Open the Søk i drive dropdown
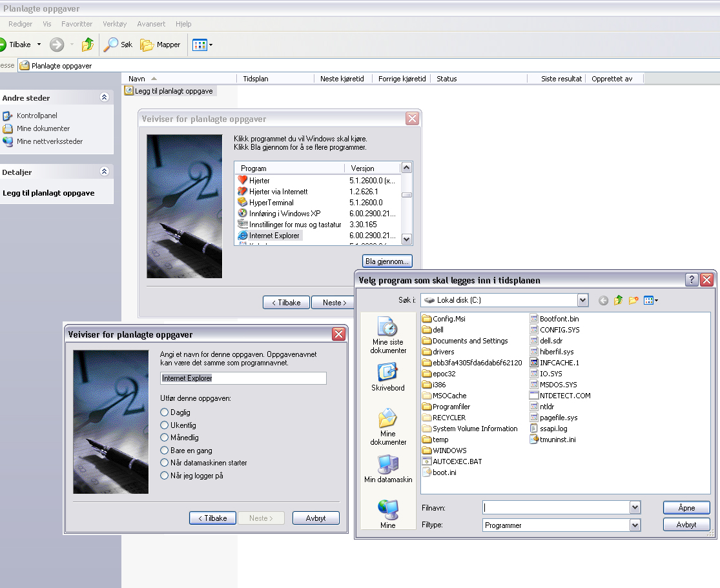Screen dimensions: 720x588 [582, 300]
